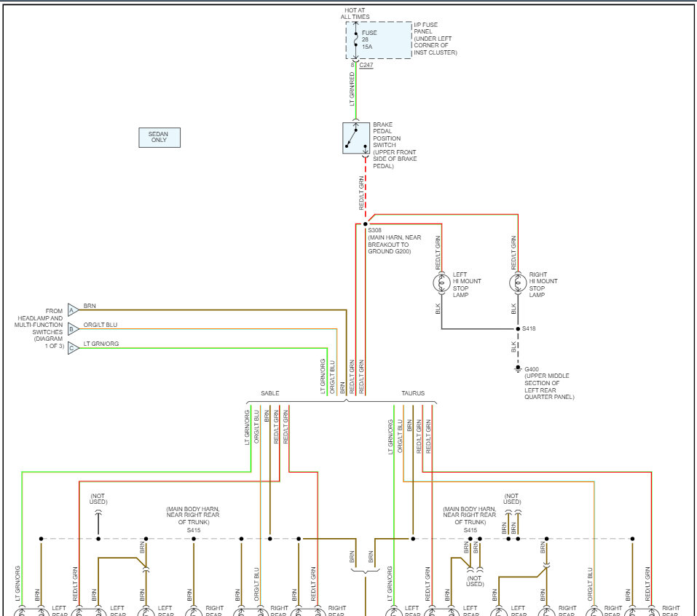Click the G400 ground symbol
697x616 pixels.
pyautogui.click(x=518, y=369)
